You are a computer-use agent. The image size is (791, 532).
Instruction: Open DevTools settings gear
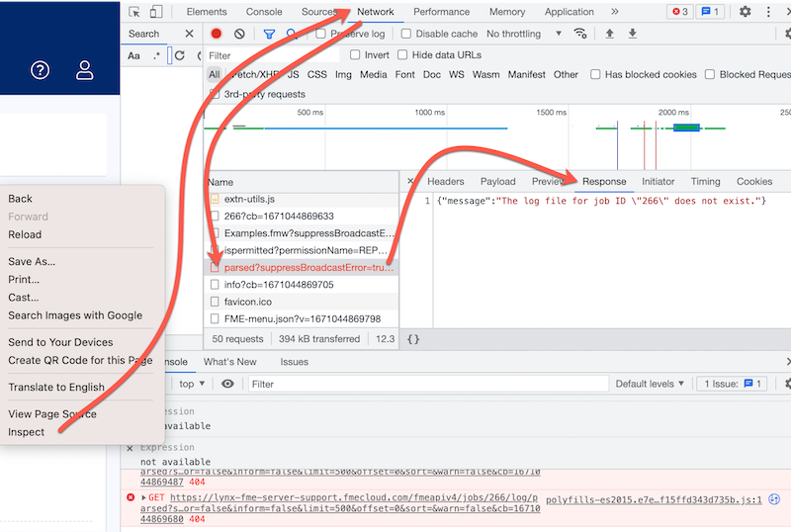click(x=746, y=12)
